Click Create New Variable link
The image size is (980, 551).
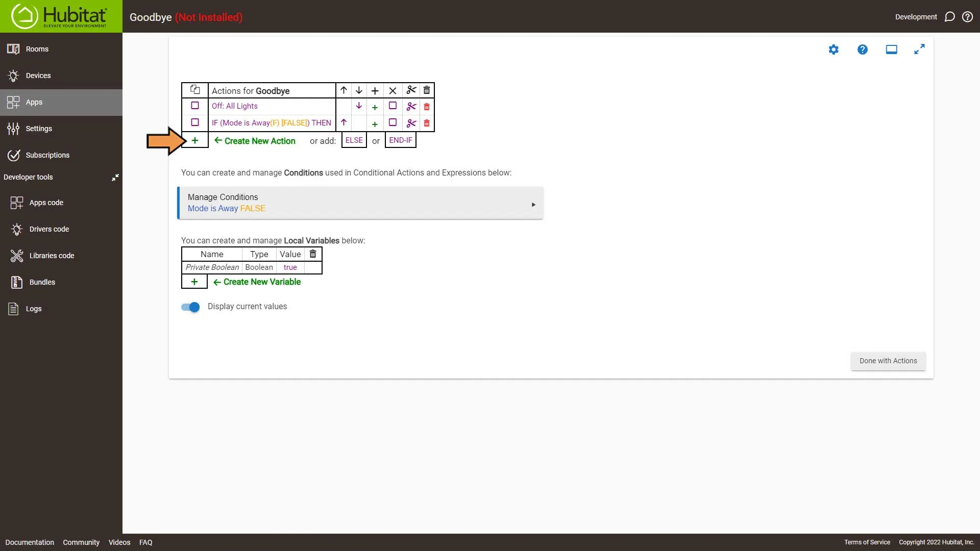click(262, 281)
